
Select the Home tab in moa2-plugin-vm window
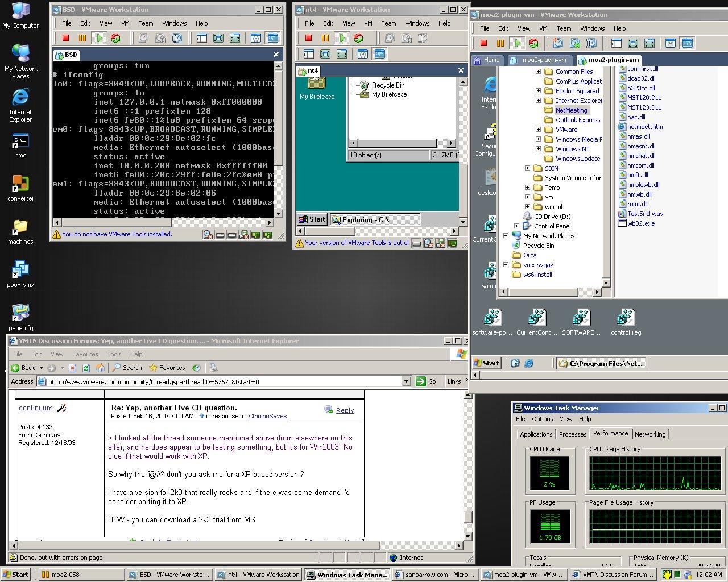487,60
